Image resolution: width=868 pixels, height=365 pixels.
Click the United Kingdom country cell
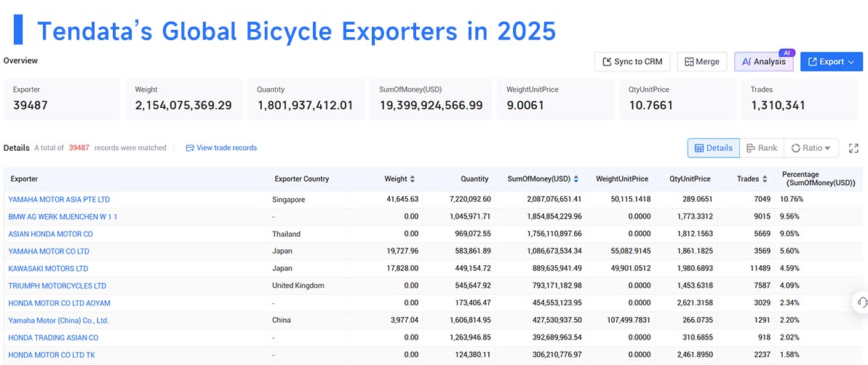[298, 286]
